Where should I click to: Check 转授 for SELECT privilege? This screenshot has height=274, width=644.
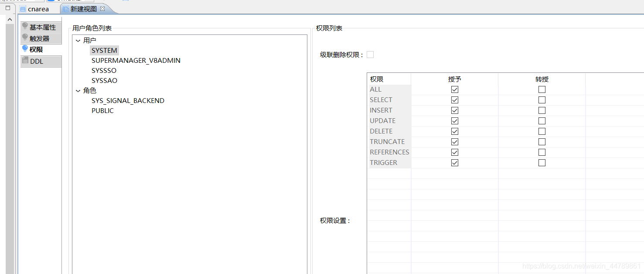coord(542,100)
